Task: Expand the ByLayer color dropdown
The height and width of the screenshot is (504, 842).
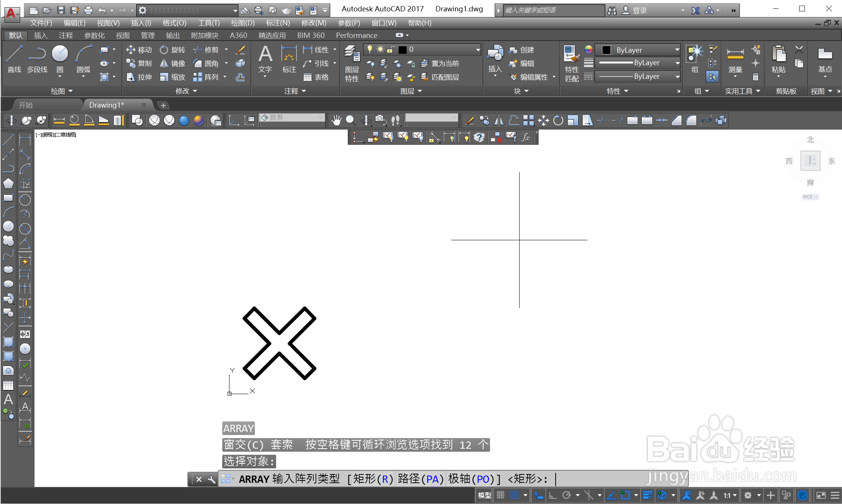Action: (x=677, y=50)
